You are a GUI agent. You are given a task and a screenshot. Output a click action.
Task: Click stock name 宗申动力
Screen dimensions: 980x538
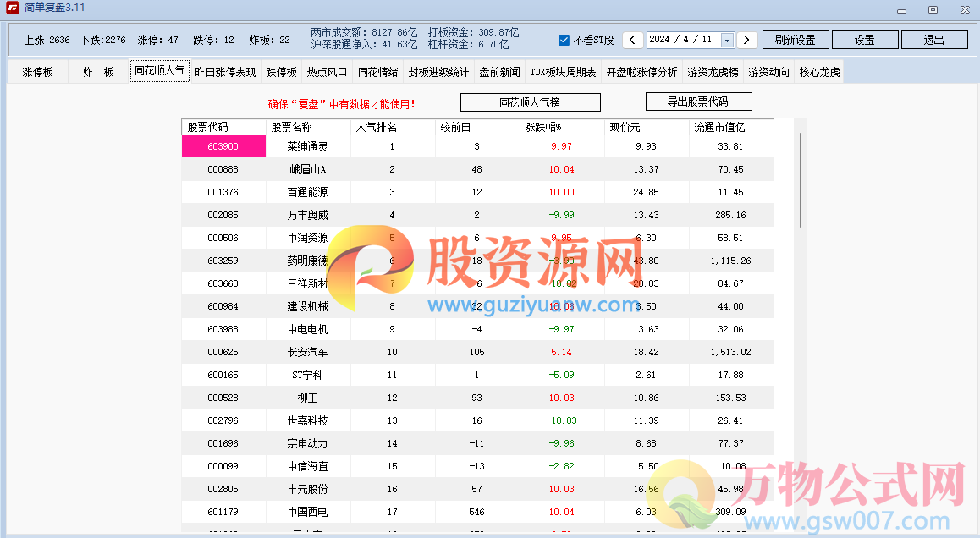point(307,443)
